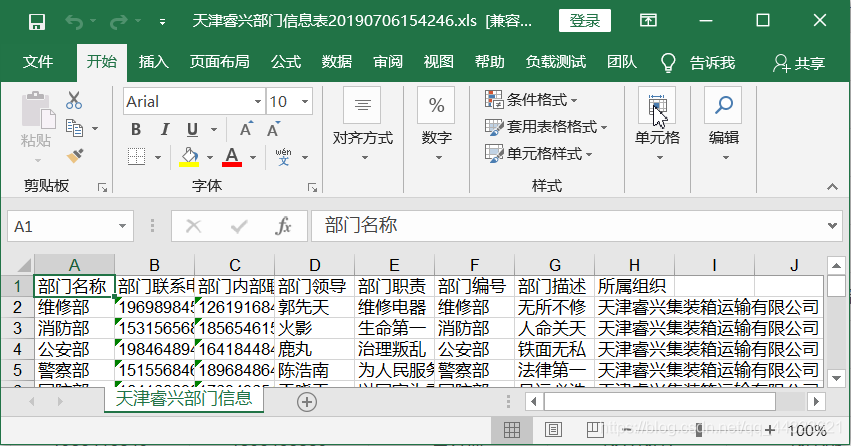Click the Name Box showing A1
Viewport: 851px width, 446px height.
pyautogui.click(x=70, y=226)
